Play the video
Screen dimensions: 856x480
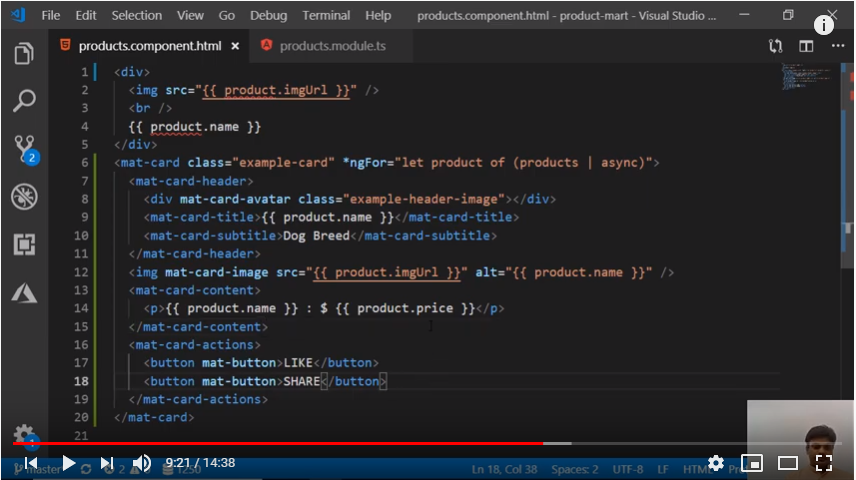tap(68, 463)
